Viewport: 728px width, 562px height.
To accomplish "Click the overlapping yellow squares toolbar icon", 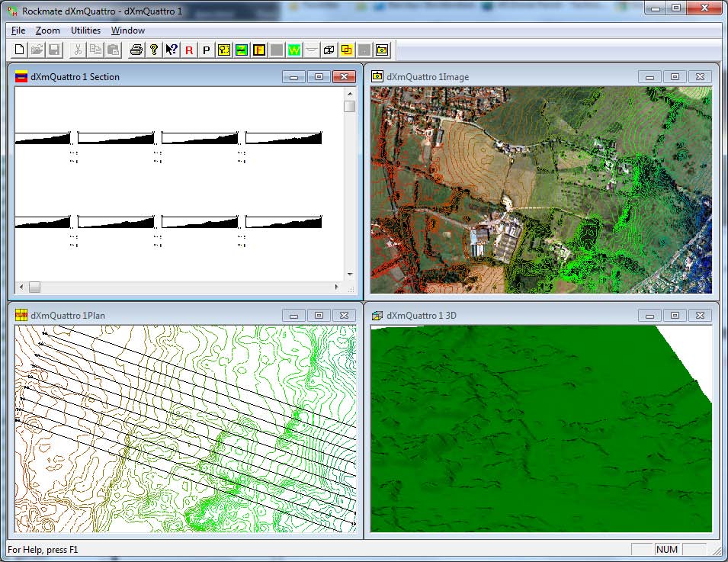I will [x=347, y=50].
